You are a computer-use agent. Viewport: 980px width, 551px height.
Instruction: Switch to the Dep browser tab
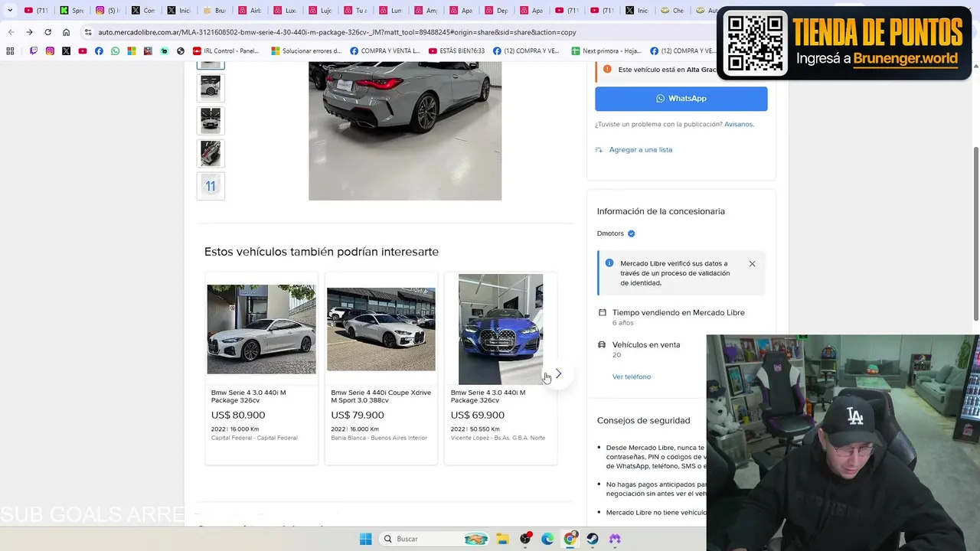(x=496, y=11)
